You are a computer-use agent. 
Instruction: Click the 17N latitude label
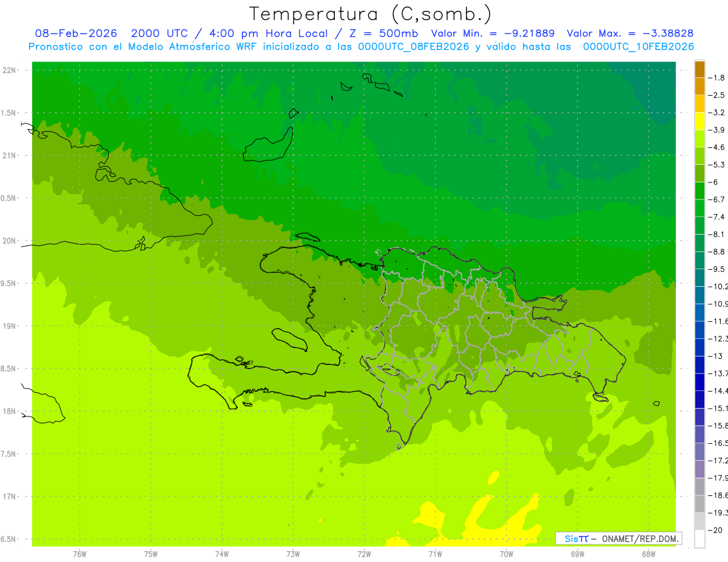click(x=10, y=497)
